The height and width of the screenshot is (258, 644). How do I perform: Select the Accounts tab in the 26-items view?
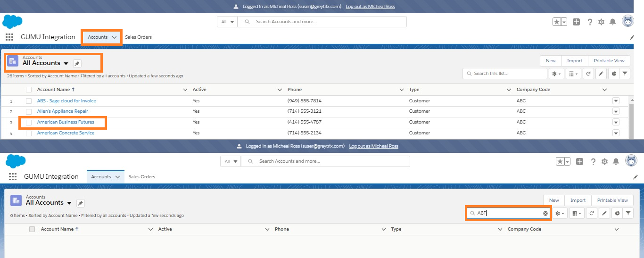pos(98,37)
